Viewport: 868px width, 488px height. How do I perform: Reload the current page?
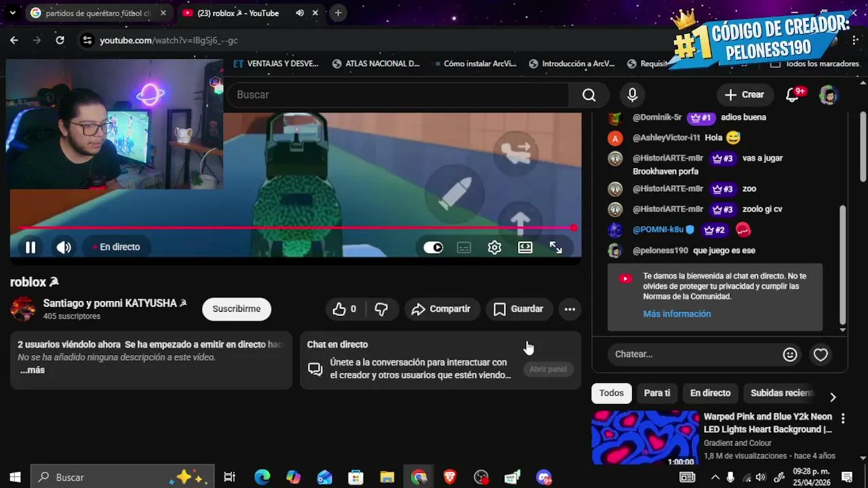[x=60, y=41]
